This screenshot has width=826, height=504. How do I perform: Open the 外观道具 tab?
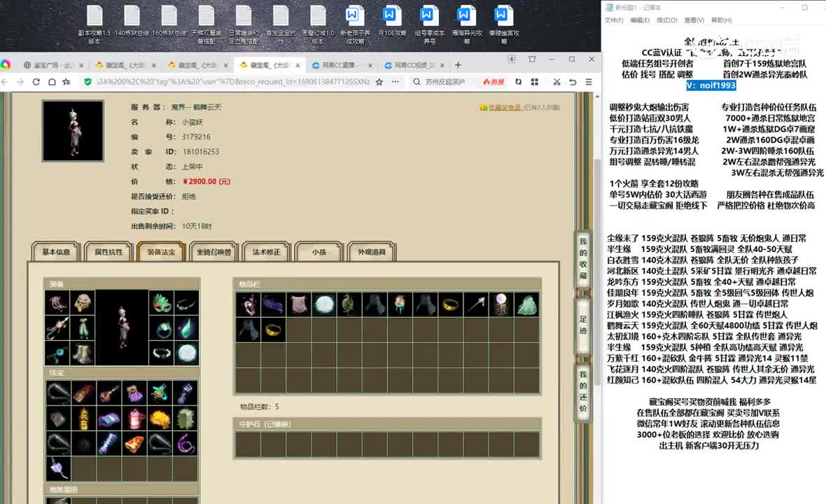(x=372, y=252)
